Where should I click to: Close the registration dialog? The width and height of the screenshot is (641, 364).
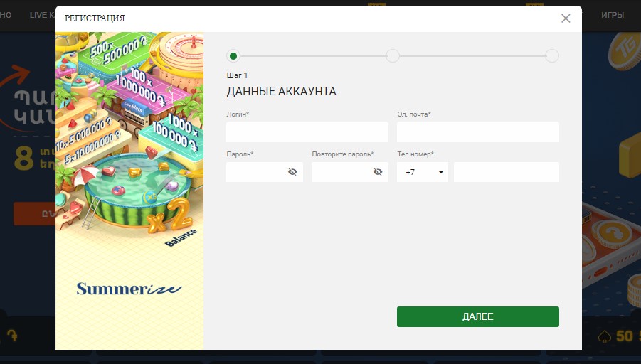566,18
